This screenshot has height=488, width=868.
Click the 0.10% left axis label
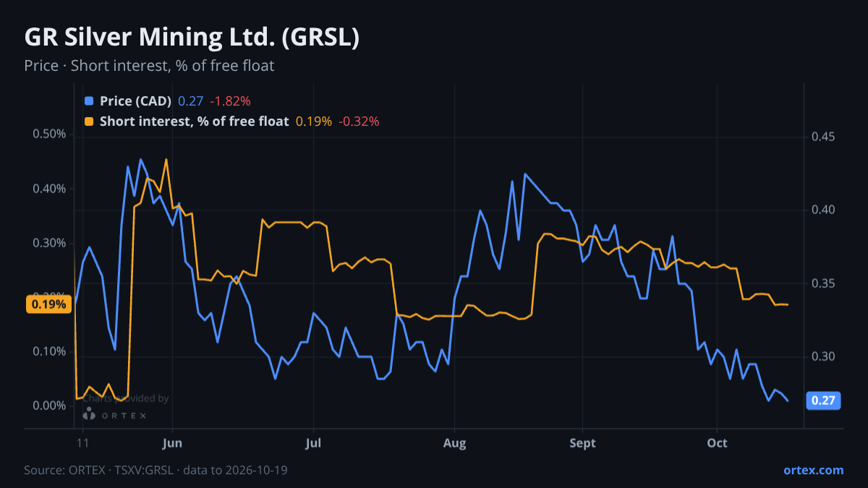tap(49, 351)
